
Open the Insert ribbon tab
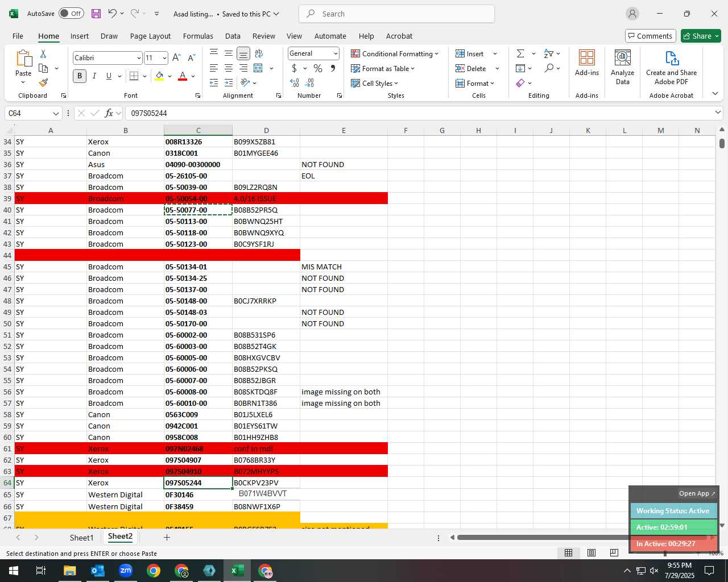coord(80,36)
